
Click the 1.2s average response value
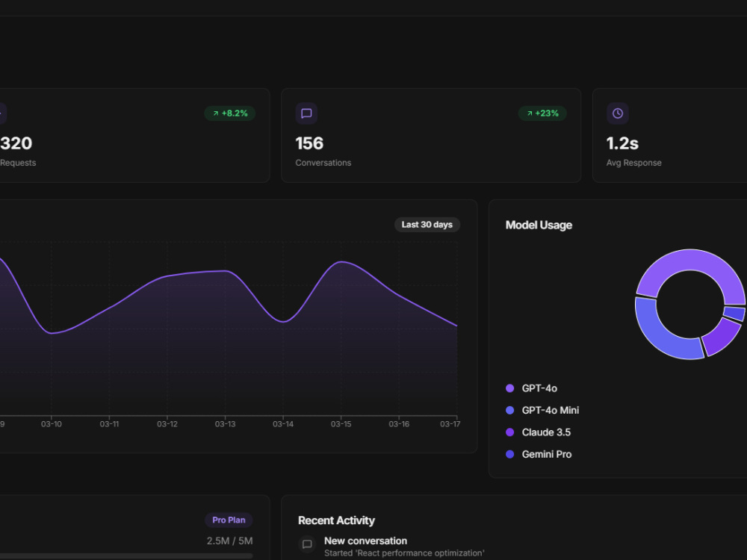(x=622, y=143)
